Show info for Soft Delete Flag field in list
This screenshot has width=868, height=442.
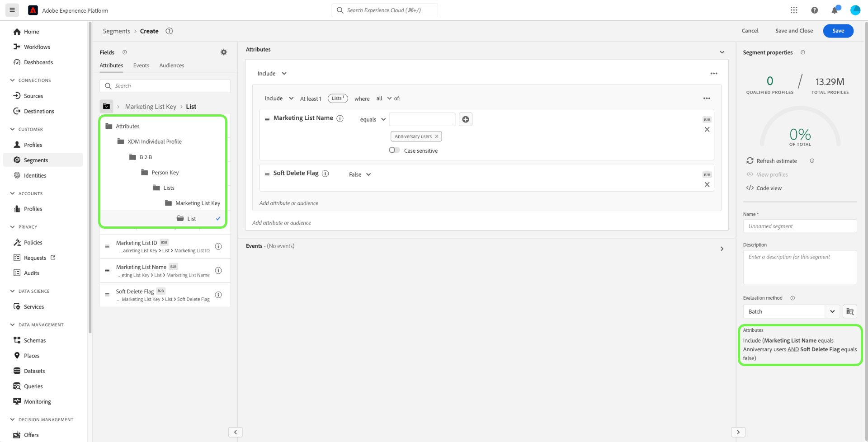218,295
